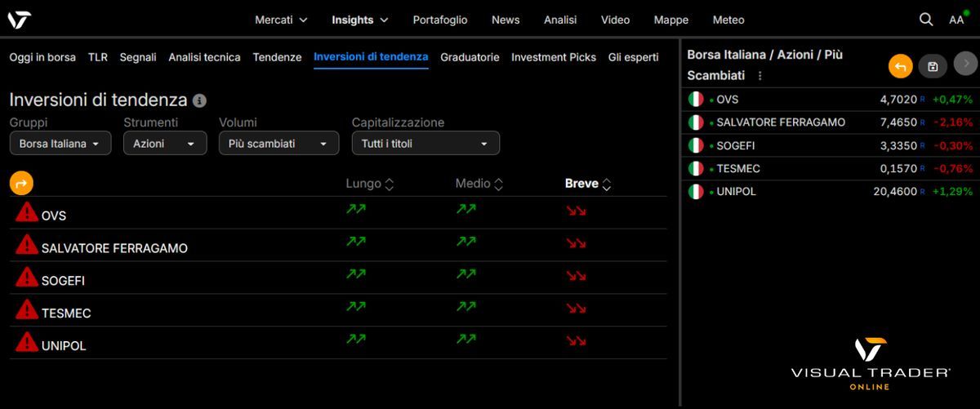Click SALVATORE FERRAGAMO change -2,16%

[953, 122]
